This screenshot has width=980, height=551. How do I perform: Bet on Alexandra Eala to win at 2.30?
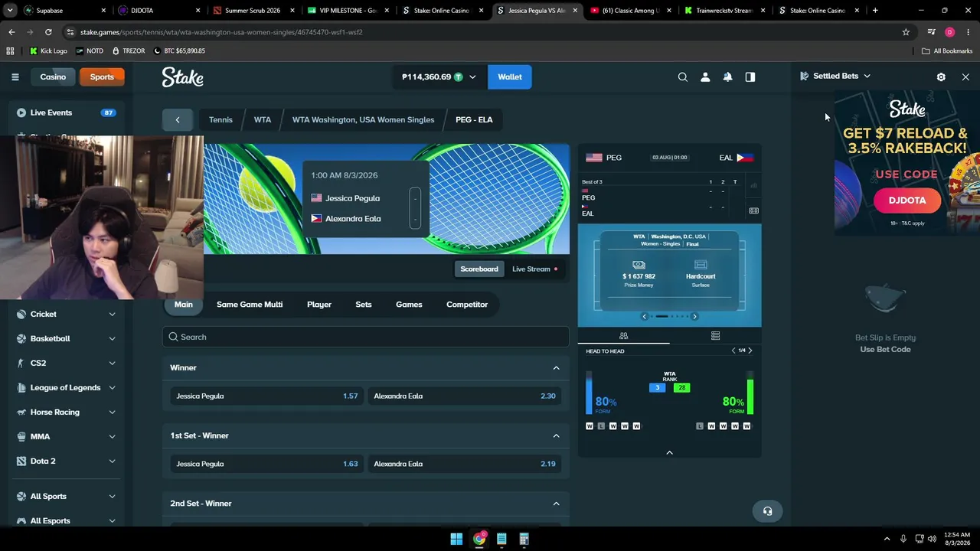465,396
